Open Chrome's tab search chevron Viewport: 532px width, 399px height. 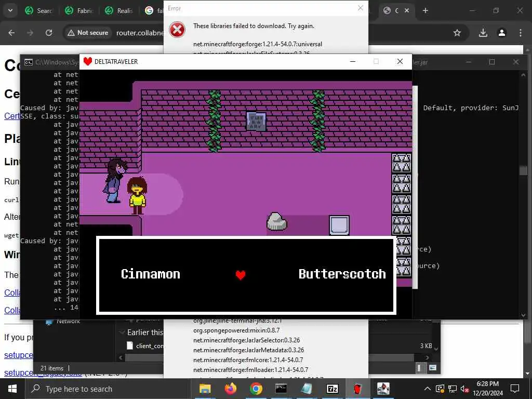point(10,10)
